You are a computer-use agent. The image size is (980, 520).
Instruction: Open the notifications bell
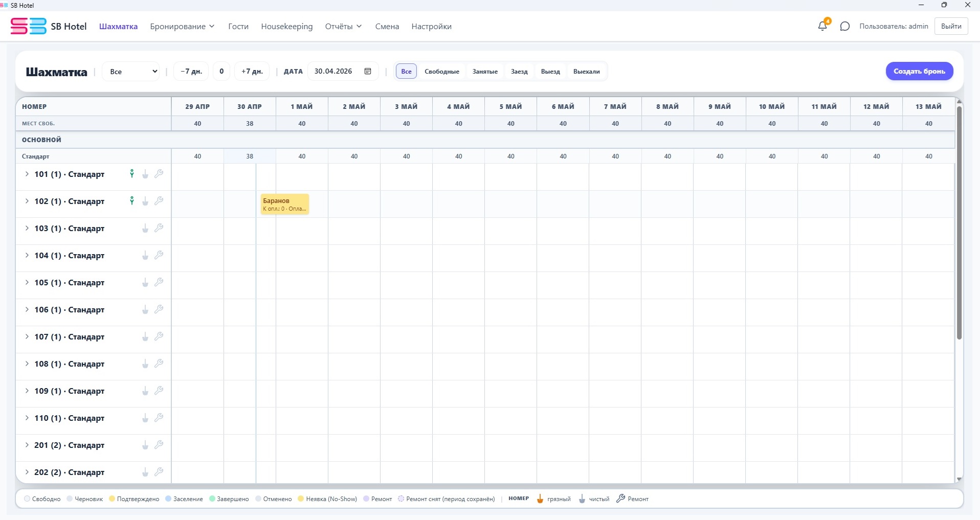(822, 26)
